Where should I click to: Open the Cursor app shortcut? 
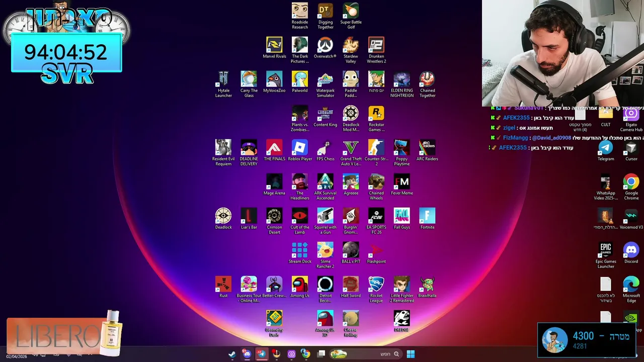point(631,150)
